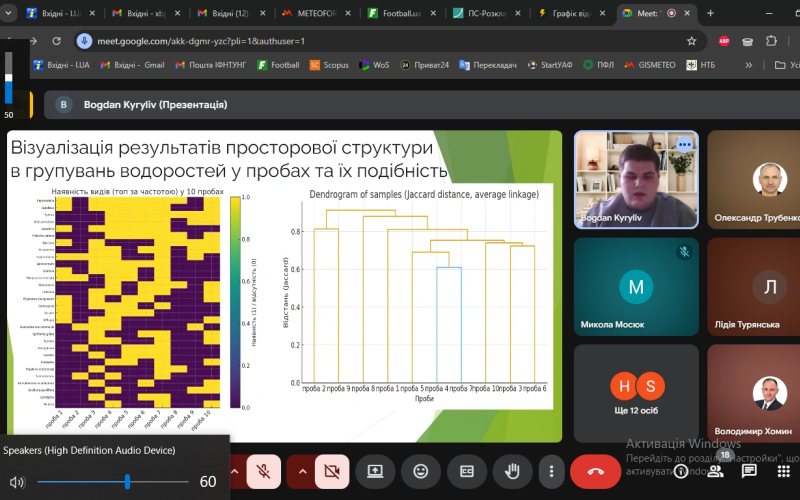Open Приват24 bookmark
Screen dimensions: 800x500
click(x=424, y=65)
